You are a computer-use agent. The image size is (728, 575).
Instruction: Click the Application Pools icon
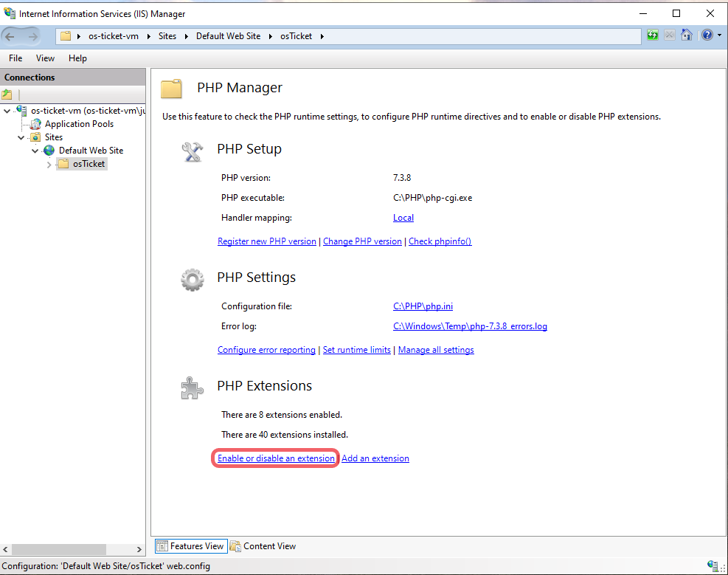point(35,124)
